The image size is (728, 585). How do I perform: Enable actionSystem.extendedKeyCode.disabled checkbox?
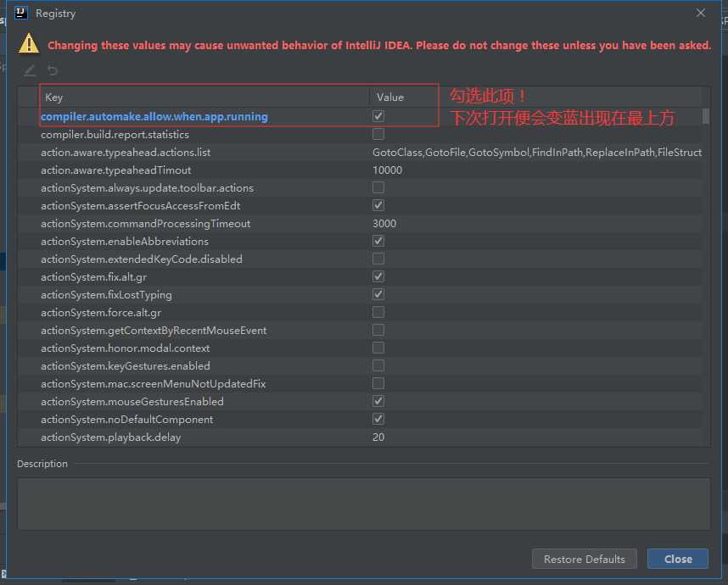[378, 259]
